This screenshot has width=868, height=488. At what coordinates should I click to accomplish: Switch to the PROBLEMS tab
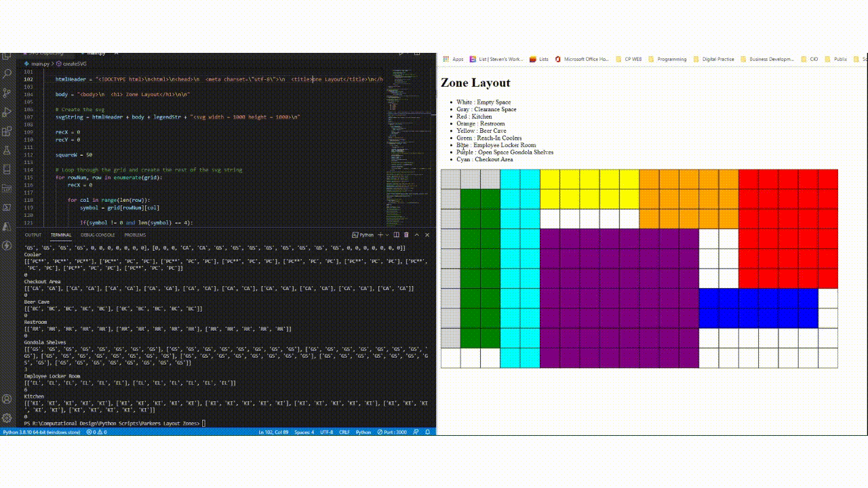[135, 235]
